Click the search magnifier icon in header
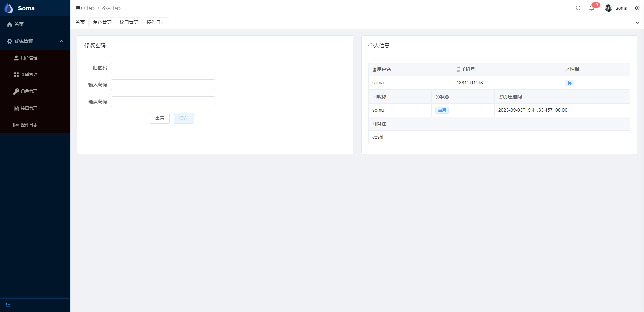The image size is (644, 312). [x=578, y=8]
